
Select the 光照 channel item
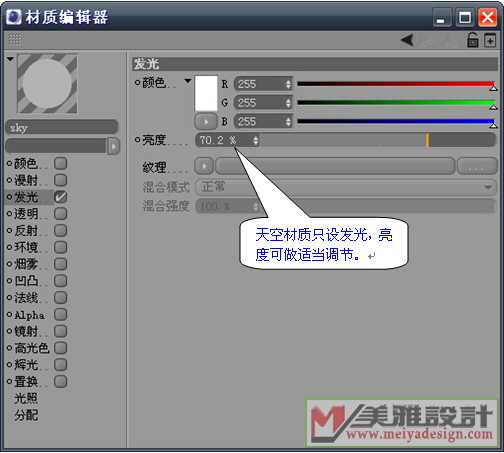26,398
